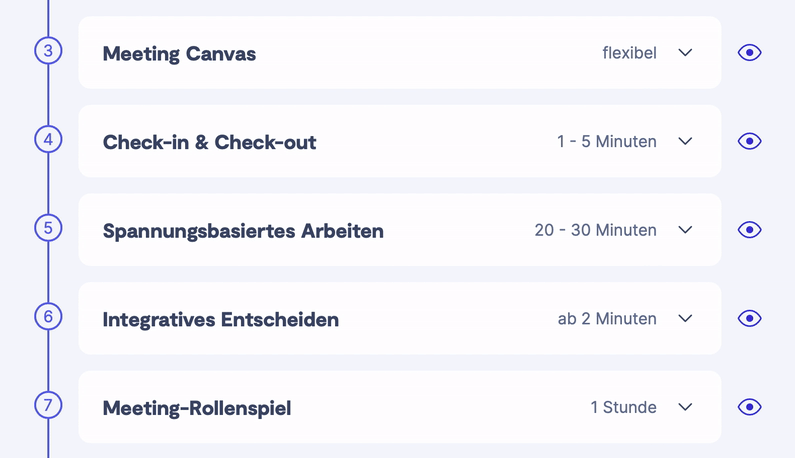Click step number 7 circle
Screen dimensions: 795x458
pyautogui.click(x=48, y=405)
